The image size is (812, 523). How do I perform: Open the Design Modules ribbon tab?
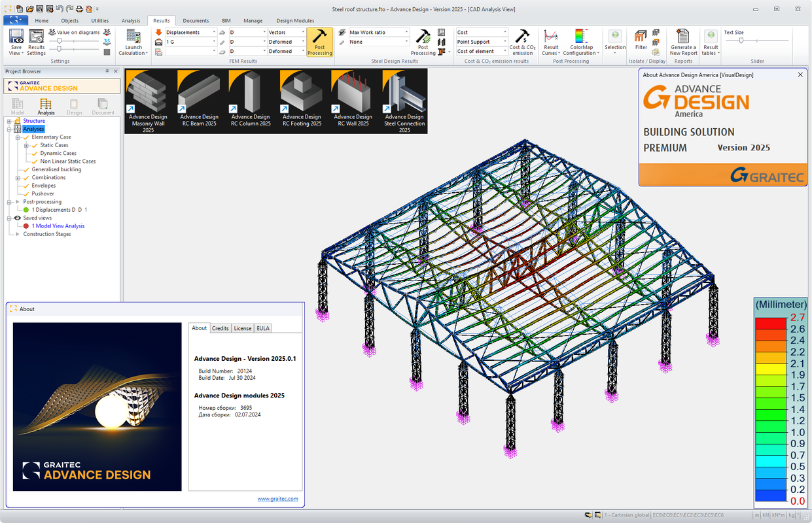click(295, 21)
